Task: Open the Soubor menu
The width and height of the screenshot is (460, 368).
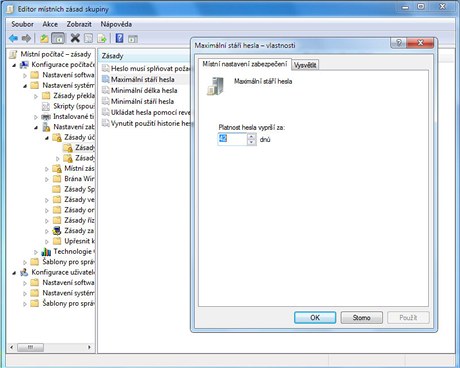Action: tap(22, 24)
